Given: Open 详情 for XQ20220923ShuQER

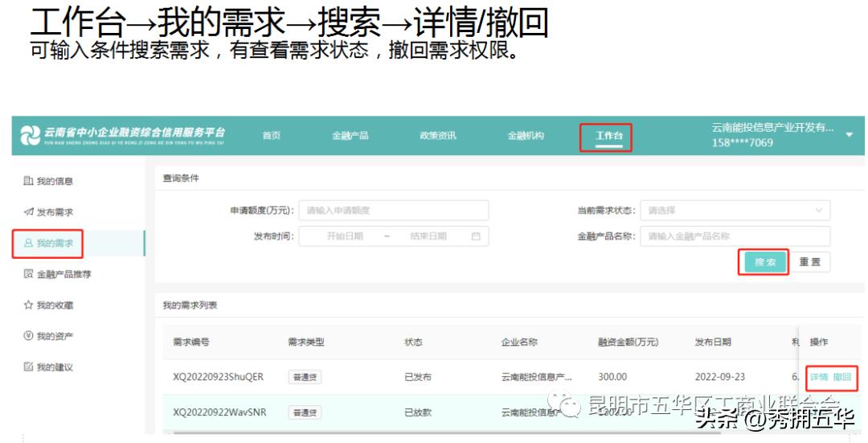Looking at the screenshot, I should point(819,377).
